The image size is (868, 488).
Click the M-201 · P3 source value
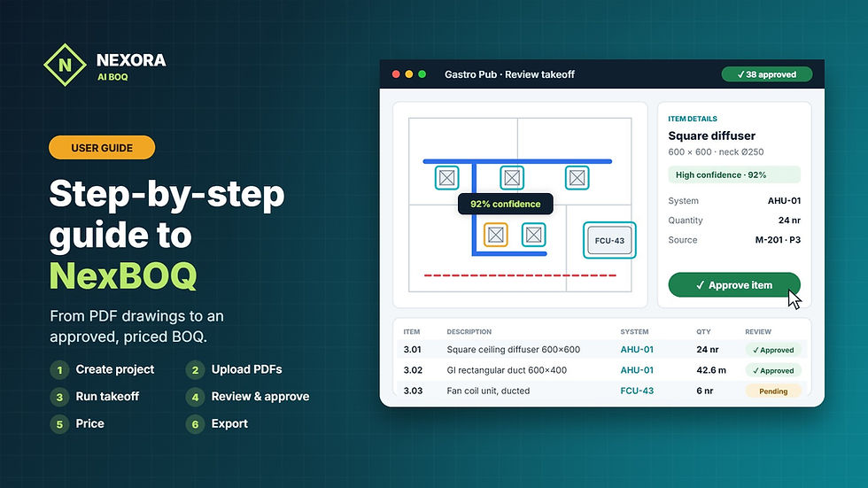pyautogui.click(x=778, y=240)
